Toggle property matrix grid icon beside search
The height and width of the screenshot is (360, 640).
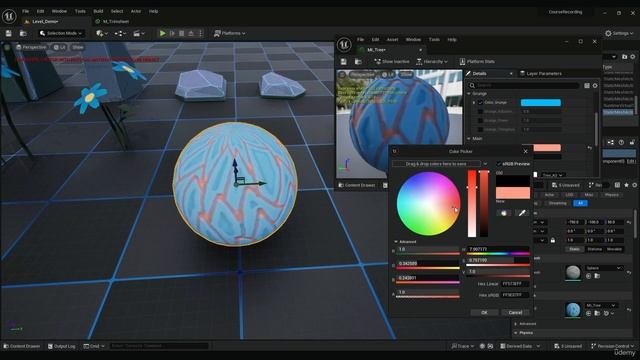[x=587, y=85]
